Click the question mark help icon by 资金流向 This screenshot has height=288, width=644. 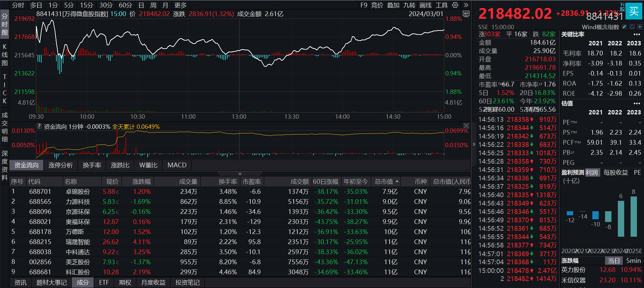(x=39, y=126)
